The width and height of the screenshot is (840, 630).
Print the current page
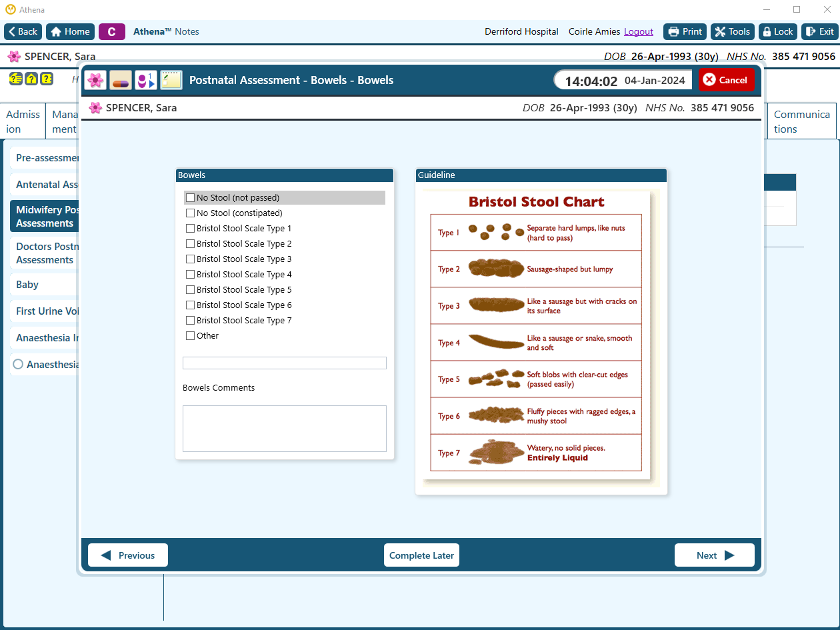685,31
